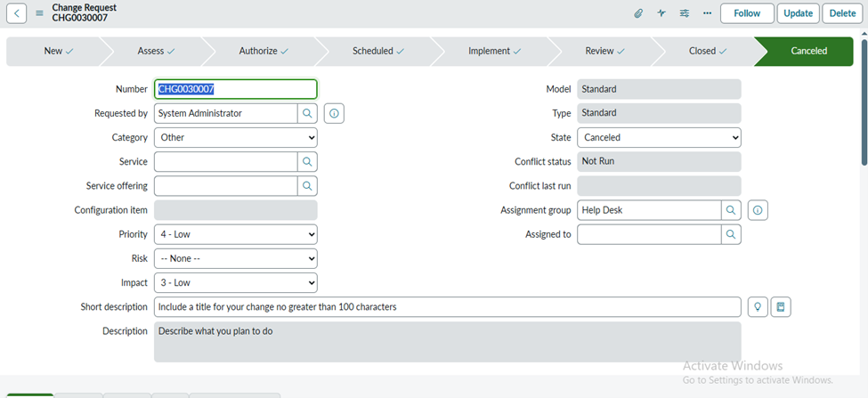Open the Category dropdown

click(x=235, y=138)
